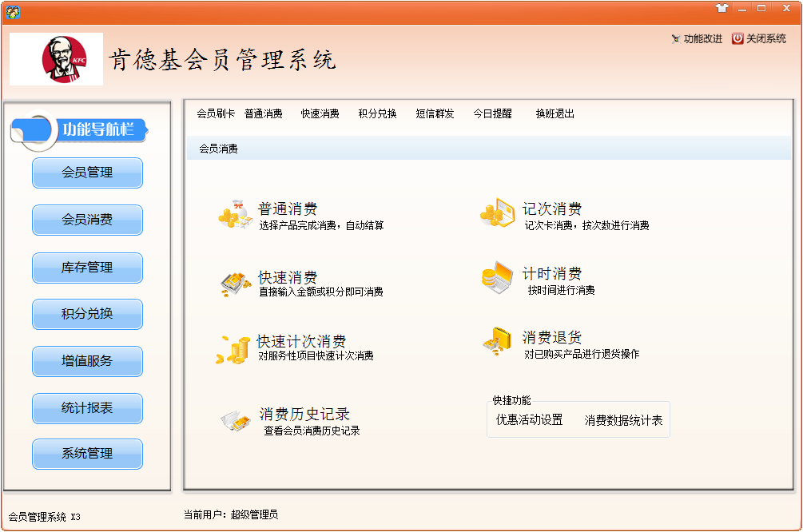Image resolution: width=803 pixels, height=532 pixels.
Task: Click the app icon in title bar
Action: pyautogui.click(x=12, y=12)
